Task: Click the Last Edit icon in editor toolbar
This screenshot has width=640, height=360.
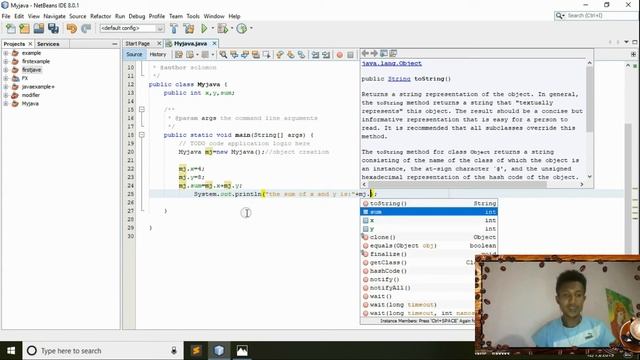Action: click(x=179, y=54)
